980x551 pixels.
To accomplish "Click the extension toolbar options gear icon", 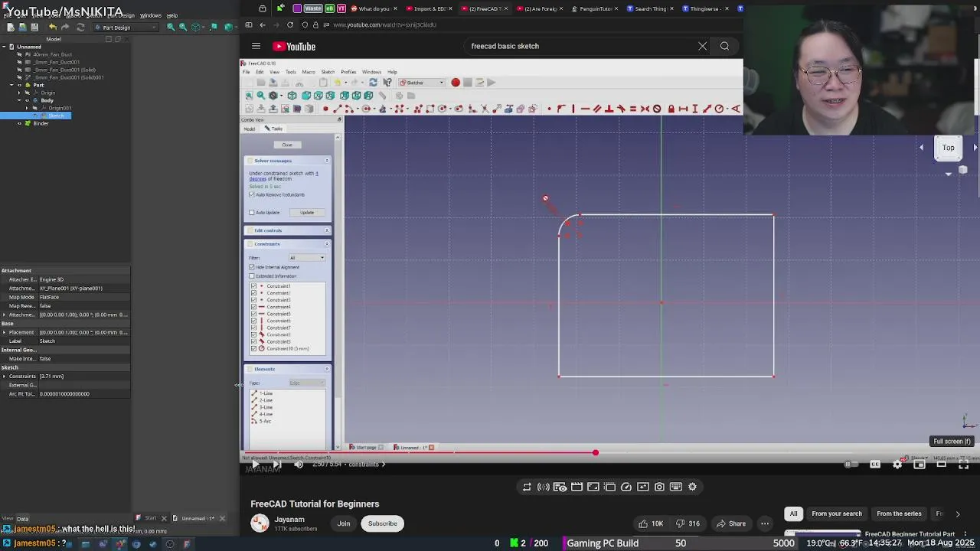I will (x=692, y=487).
